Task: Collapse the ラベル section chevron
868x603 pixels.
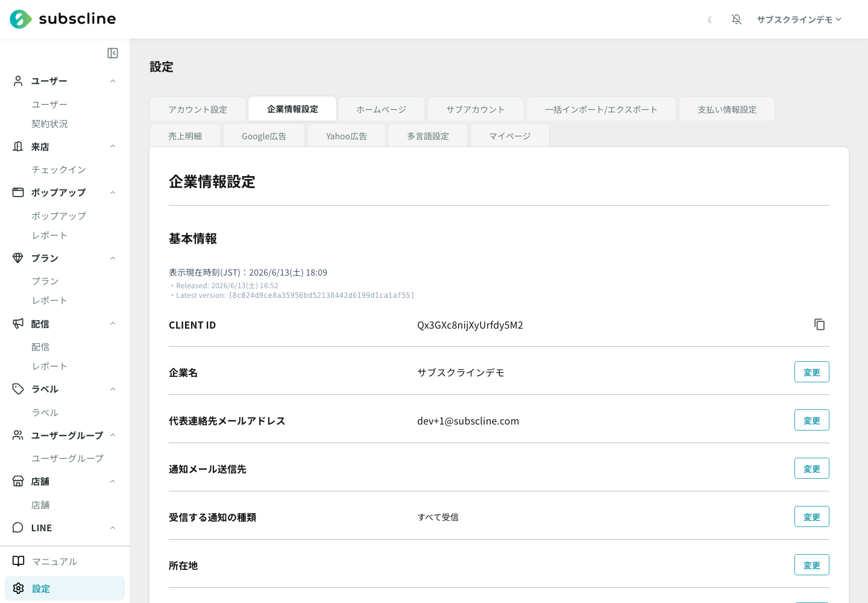Action: 113,389
